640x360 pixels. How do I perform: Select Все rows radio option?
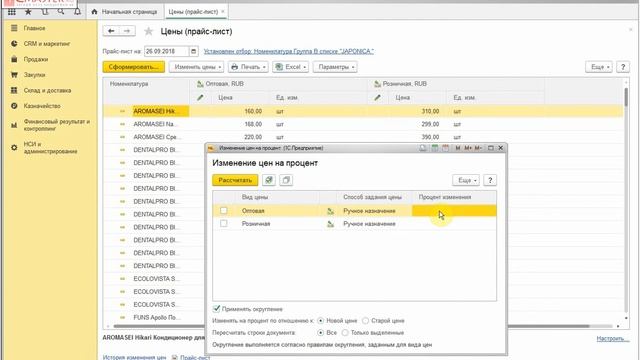point(321,333)
